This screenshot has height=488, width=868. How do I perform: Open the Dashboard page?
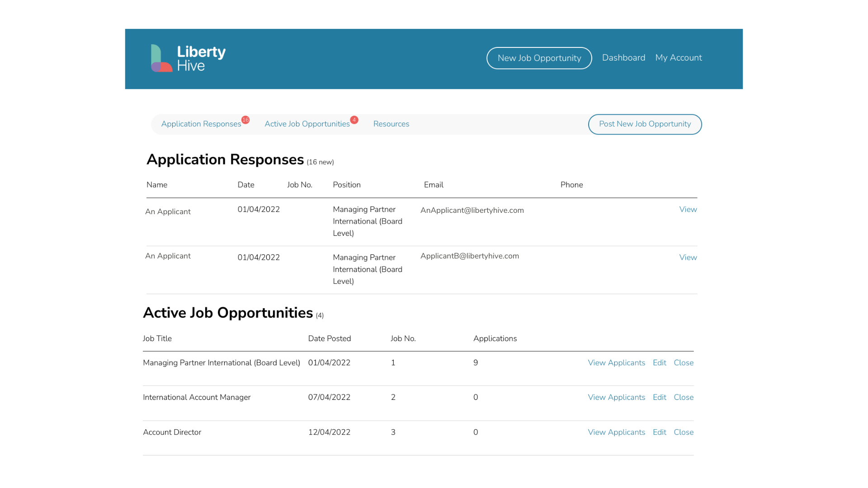click(623, 58)
